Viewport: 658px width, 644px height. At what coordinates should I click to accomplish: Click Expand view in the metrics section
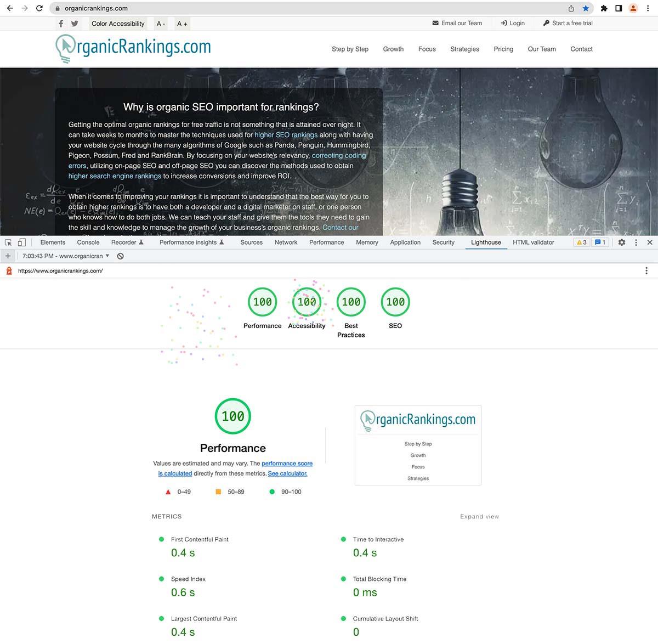(479, 516)
